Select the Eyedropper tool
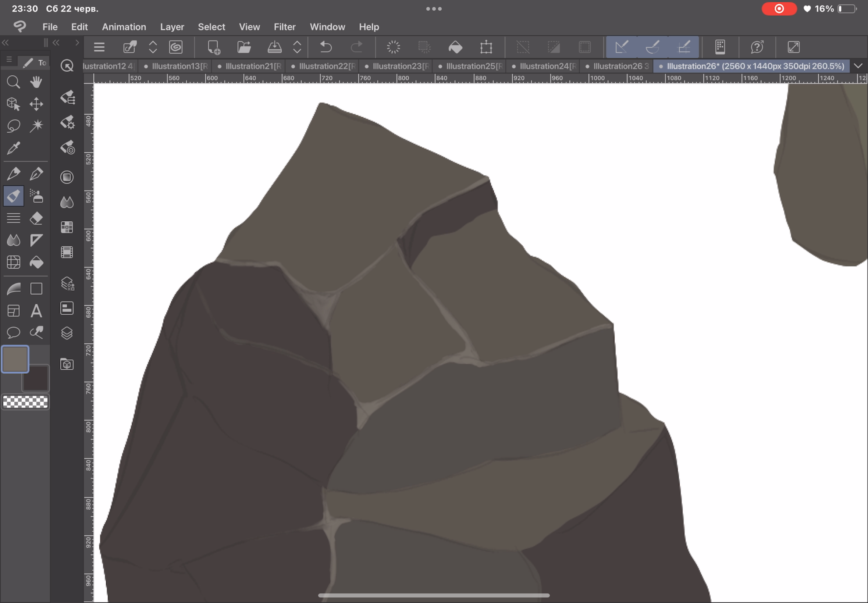 point(13,148)
